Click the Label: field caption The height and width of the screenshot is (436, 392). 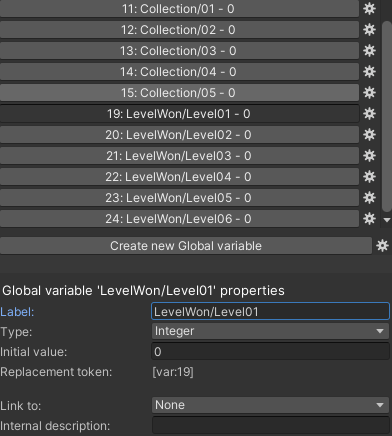click(x=17, y=312)
